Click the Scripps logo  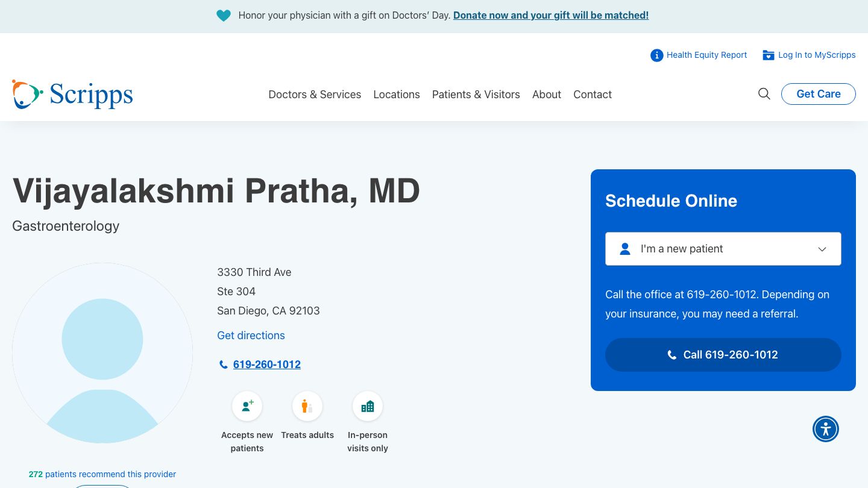72,94
